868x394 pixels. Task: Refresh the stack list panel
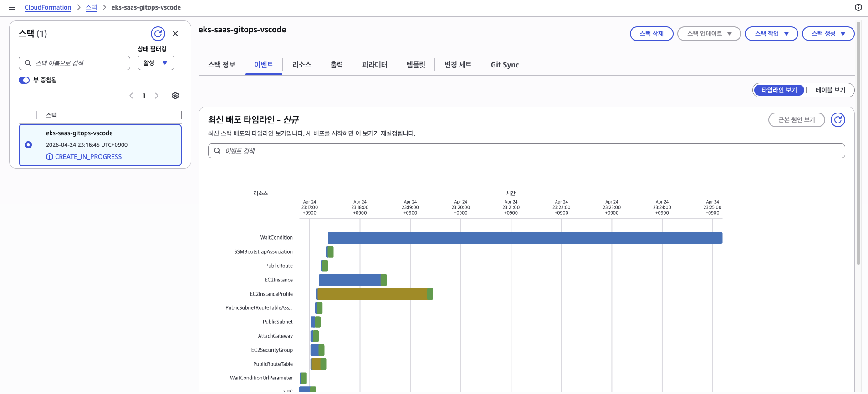coord(158,34)
